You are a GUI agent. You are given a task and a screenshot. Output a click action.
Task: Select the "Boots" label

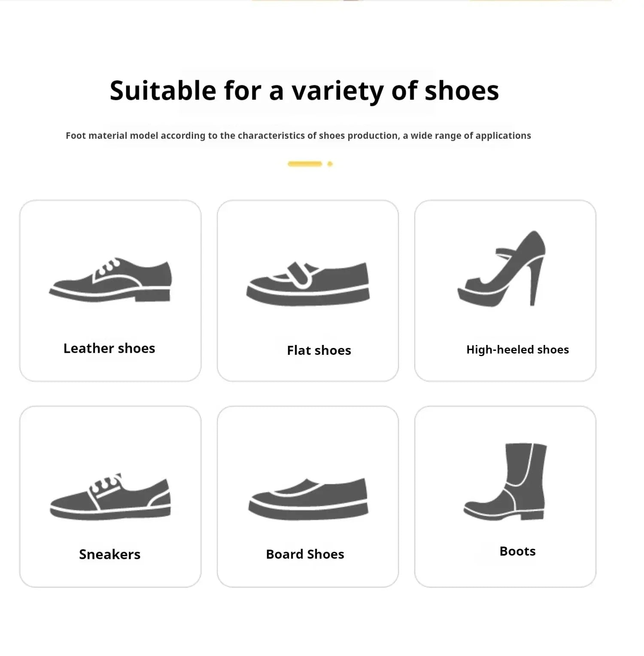[517, 551]
